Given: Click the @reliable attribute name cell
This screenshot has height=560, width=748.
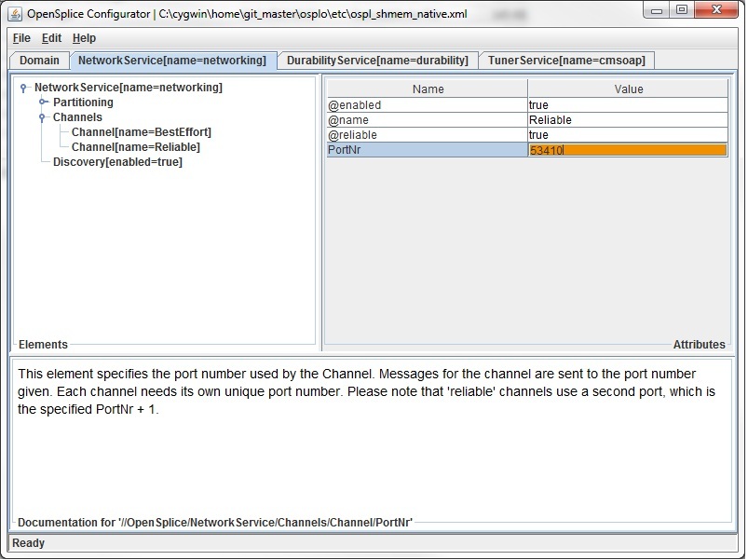Looking at the screenshot, I should 428,135.
